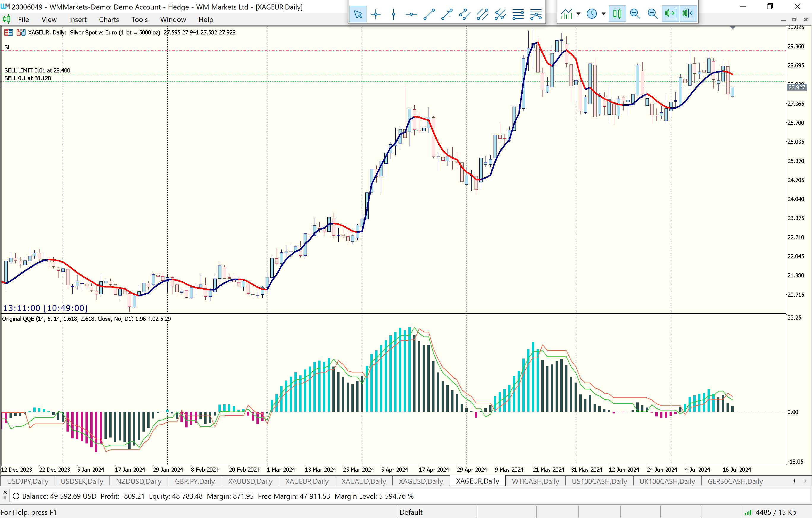The image size is (812, 518).
Task: Toggle auto scroll to latest bar
Action: (670, 13)
